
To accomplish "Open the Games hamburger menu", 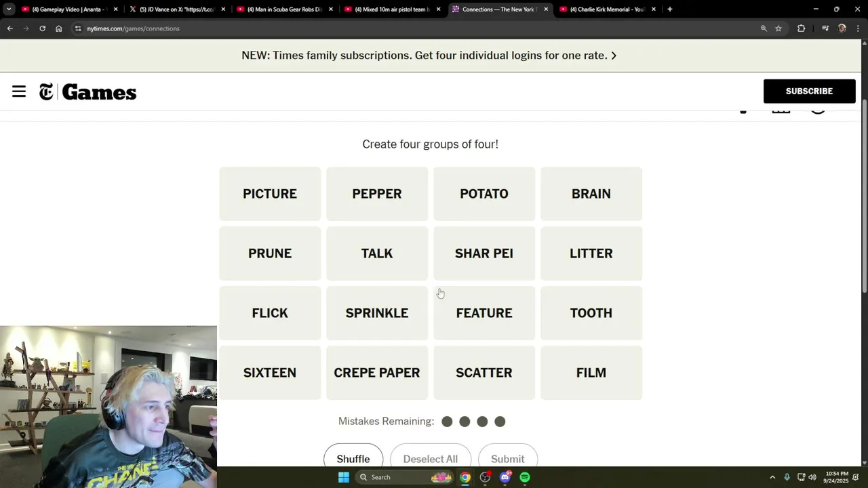I will (x=19, y=91).
